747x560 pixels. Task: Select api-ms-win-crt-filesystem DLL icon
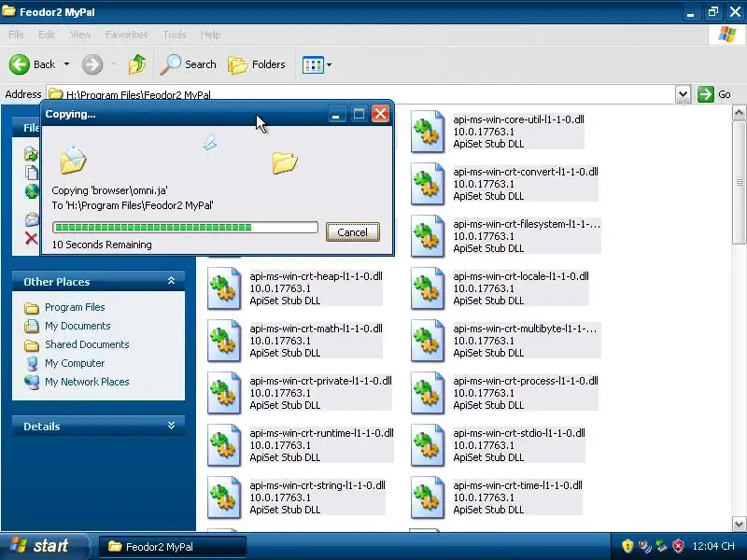pyautogui.click(x=428, y=237)
